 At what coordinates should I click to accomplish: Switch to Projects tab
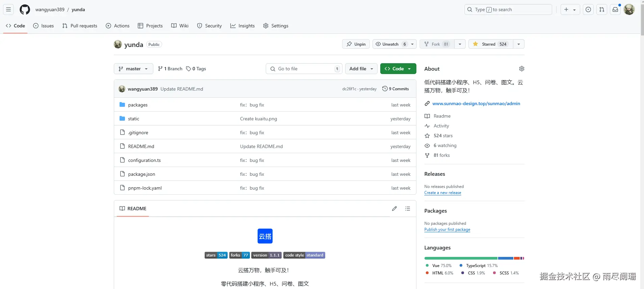(150, 26)
